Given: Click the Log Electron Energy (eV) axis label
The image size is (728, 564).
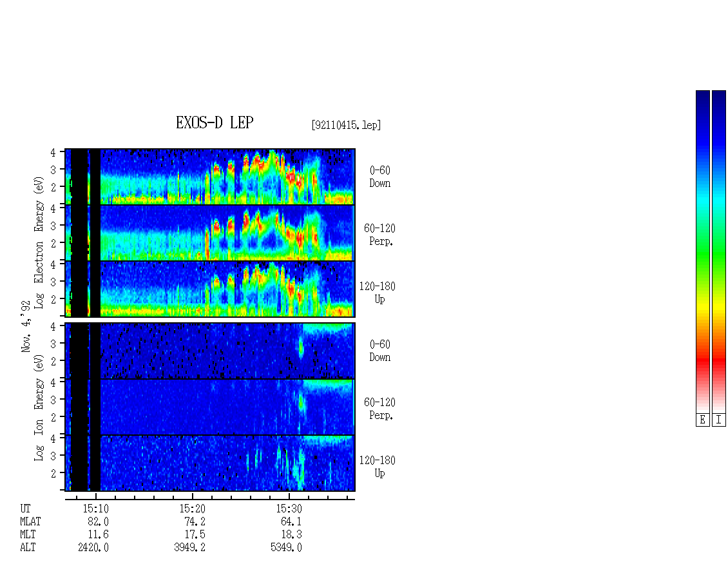Looking at the screenshot, I should point(39,242).
